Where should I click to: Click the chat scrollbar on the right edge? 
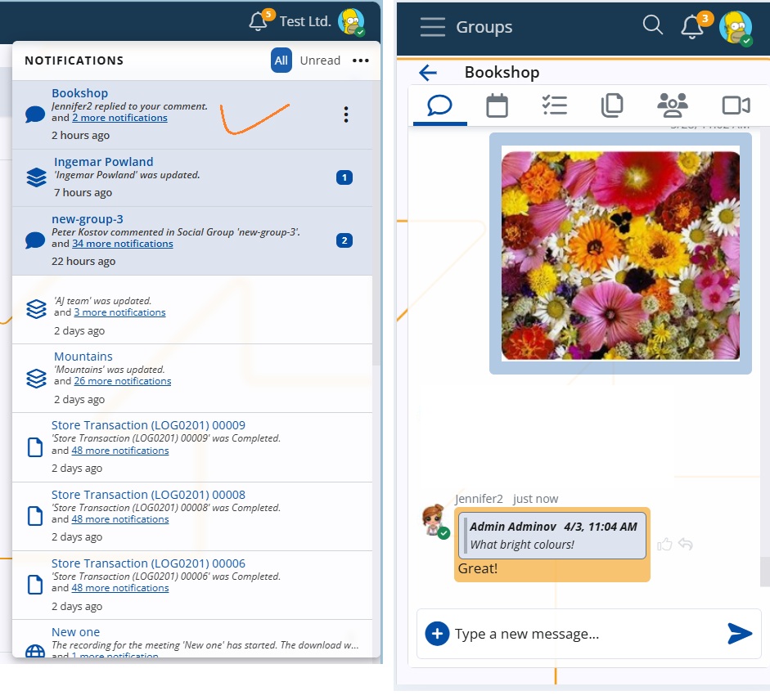pyautogui.click(x=764, y=572)
